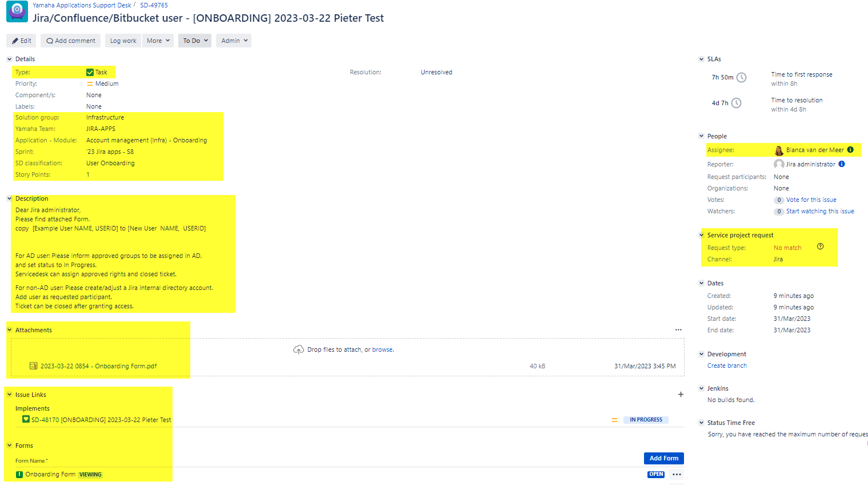Open Onboarding Form.pdf attachment
Image resolution: width=868 pixels, height=485 pixels.
click(98, 366)
